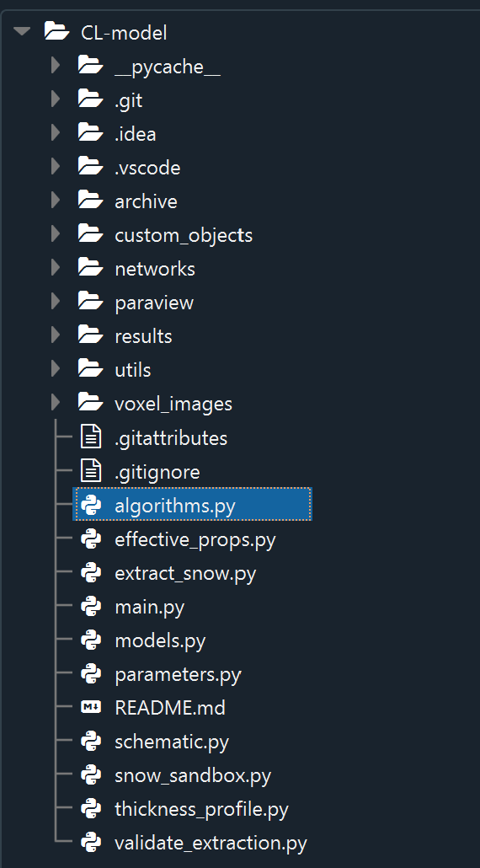This screenshot has width=480, height=868.
Task: Click the Python icon beside thickness_profile.py
Action: tap(91, 809)
